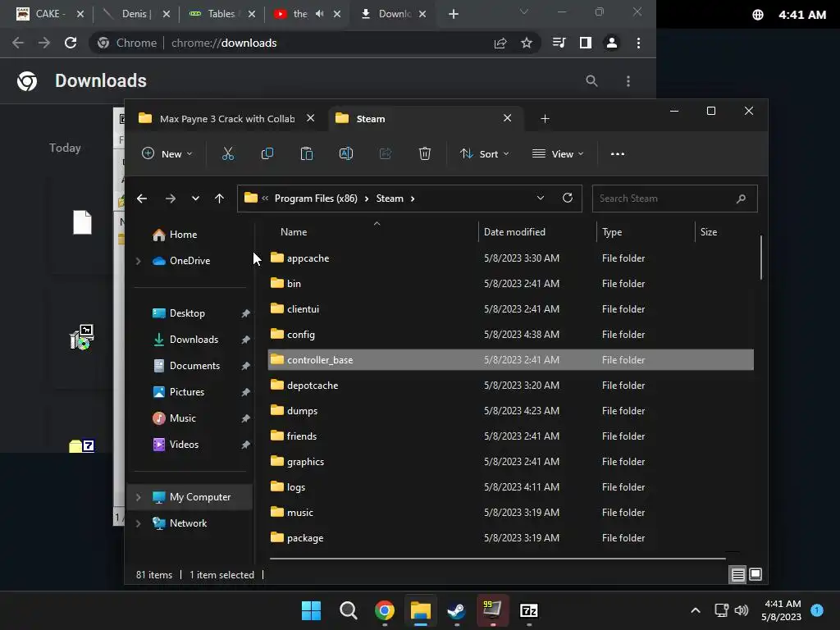Select the depotcache folder

coord(510,386)
